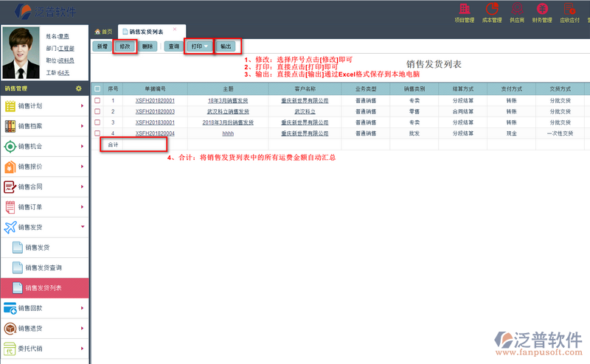Click the user profile photo
The width and height of the screenshot is (590, 364).
tap(21, 52)
